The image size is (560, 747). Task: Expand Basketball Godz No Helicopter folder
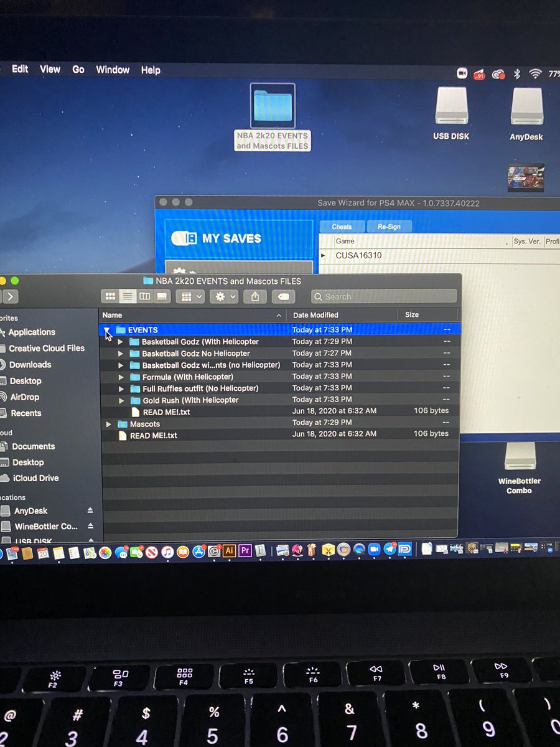pyautogui.click(x=121, y=354)
